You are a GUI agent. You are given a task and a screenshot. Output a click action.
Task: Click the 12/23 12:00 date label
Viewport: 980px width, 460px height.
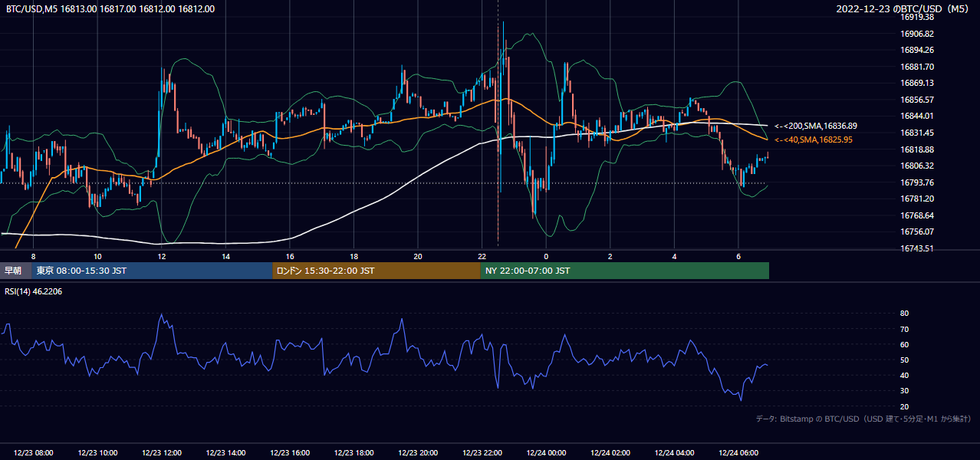162,453
